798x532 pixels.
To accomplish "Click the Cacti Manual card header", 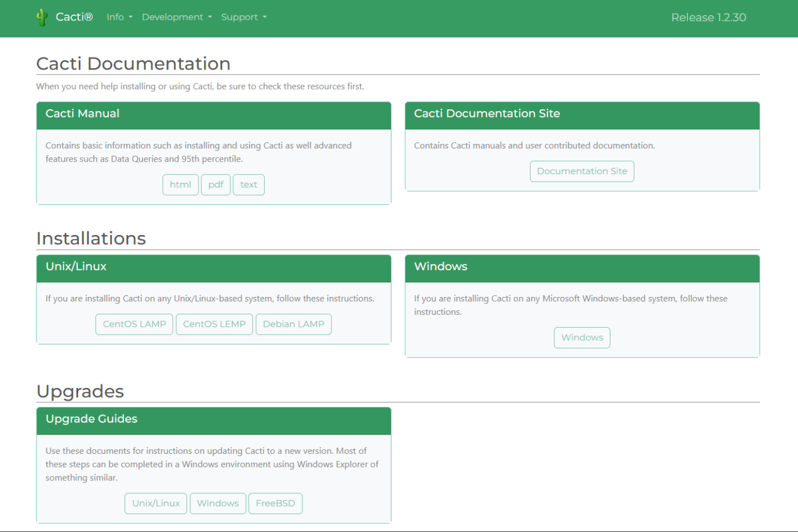I will (x=214, y=115).
